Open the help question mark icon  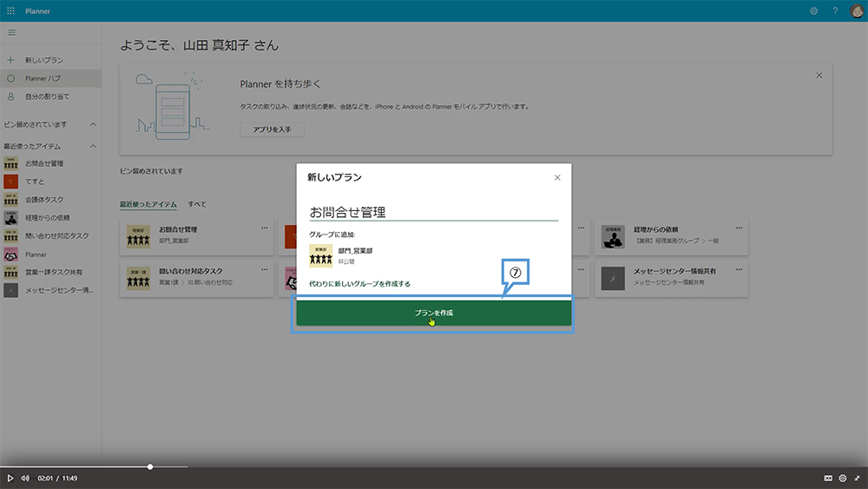(835, 10)
